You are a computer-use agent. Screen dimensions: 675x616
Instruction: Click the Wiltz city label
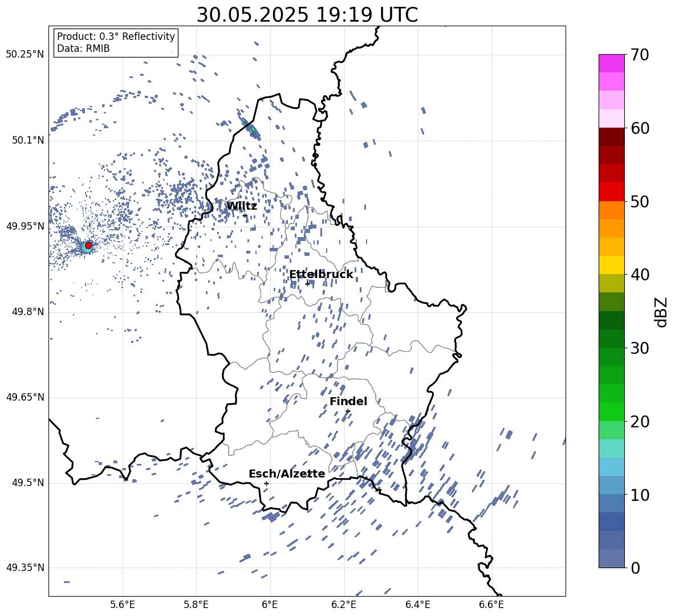242,206
